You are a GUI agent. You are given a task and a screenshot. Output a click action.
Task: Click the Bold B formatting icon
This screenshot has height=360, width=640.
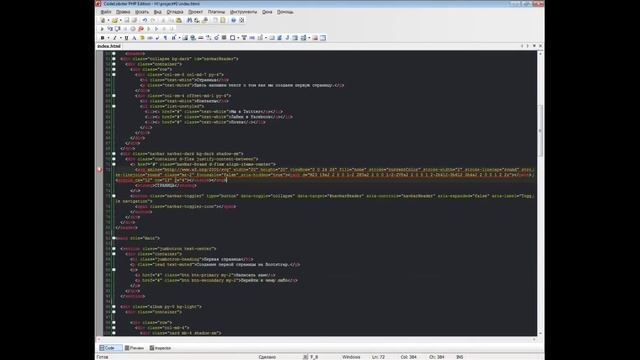click(102, 38)
